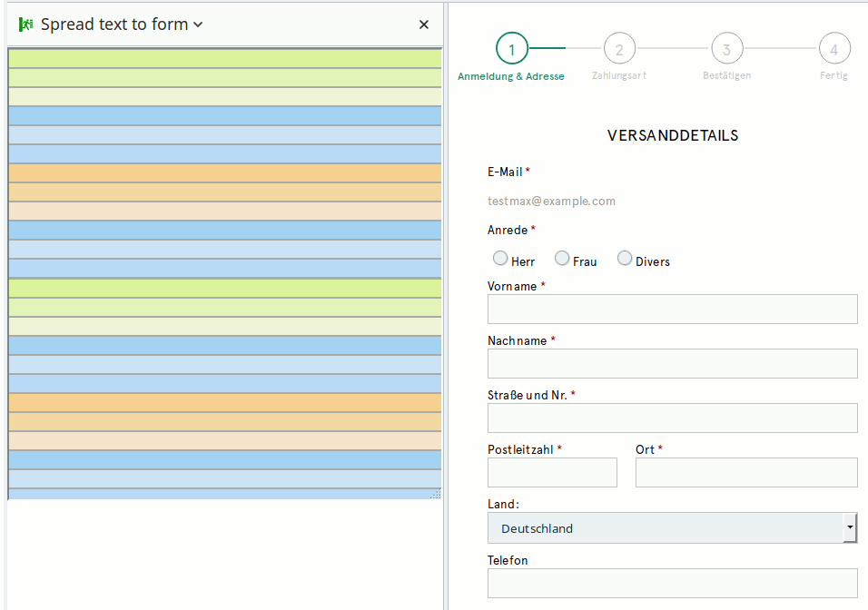The width and height of the screenshot is (868, 610).
Task: Go to step 1 Anmeldung & Adresse
Action: click(511, 49)
